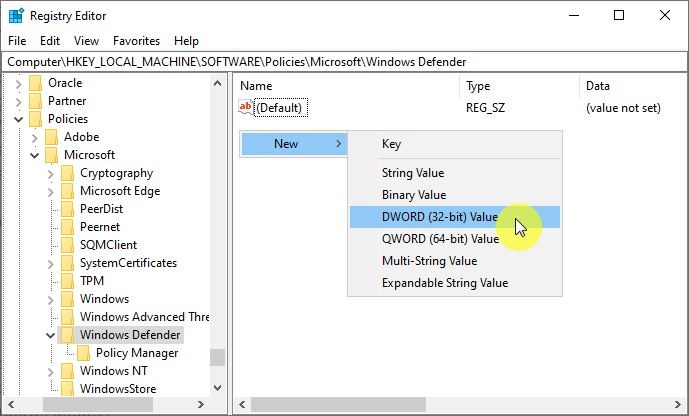
Task: Click the Data column header
Action: (633, 86)
